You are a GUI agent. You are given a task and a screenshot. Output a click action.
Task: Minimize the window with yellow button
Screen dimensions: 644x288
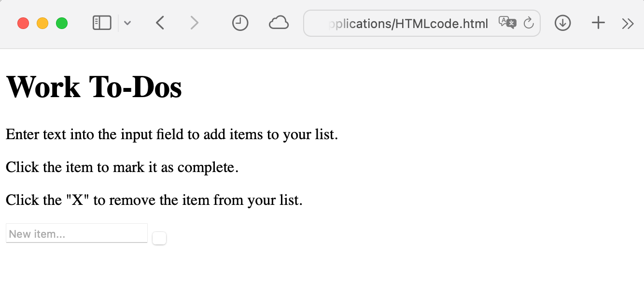point(42,23)
